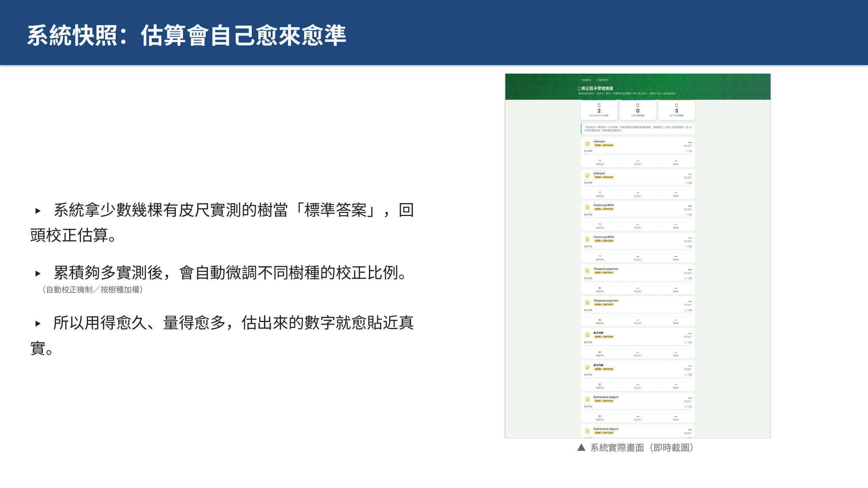Click the note 自動校正機制／按樹種加權
This screenshot has width=868, height=488.
pos(93,290)
